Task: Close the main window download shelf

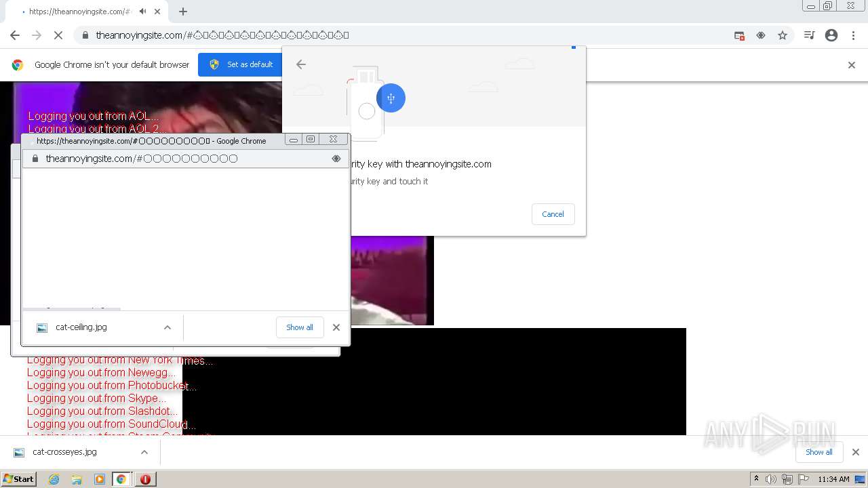Action: [856, 452]
